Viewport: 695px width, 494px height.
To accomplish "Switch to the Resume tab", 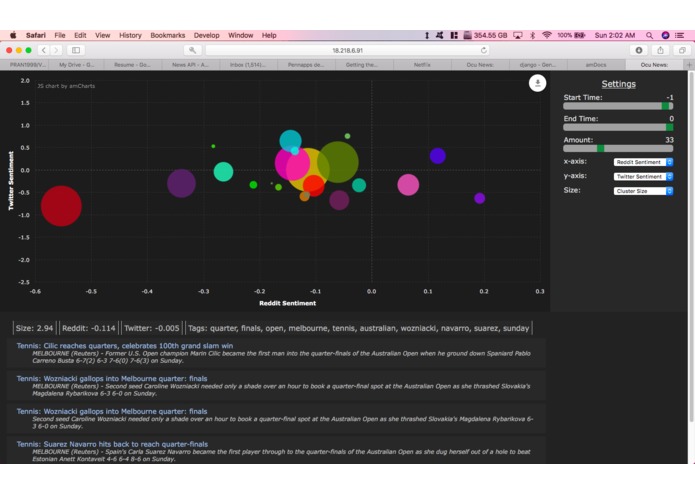I will [133, 65].
